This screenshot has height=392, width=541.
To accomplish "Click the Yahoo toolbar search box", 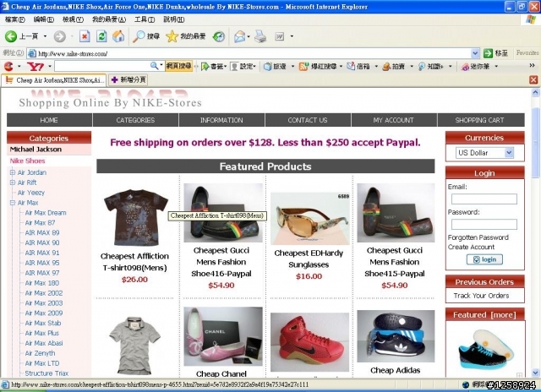I will (x=102, y=66).
